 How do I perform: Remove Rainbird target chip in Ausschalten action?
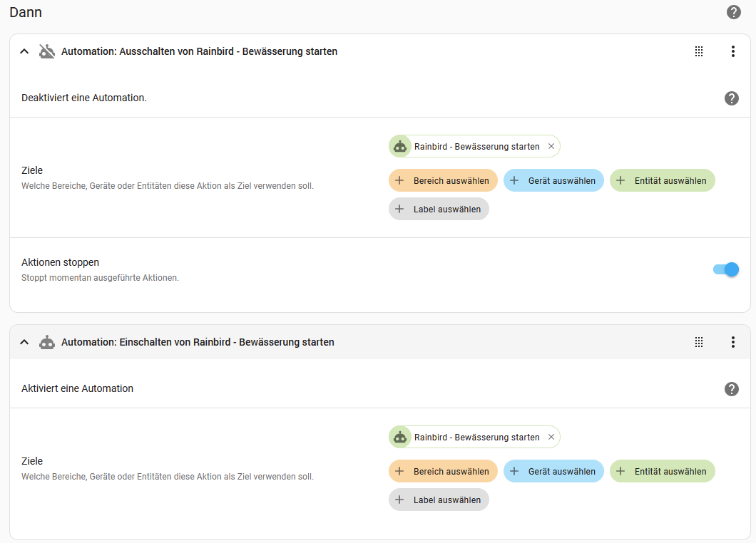point(551,146)
